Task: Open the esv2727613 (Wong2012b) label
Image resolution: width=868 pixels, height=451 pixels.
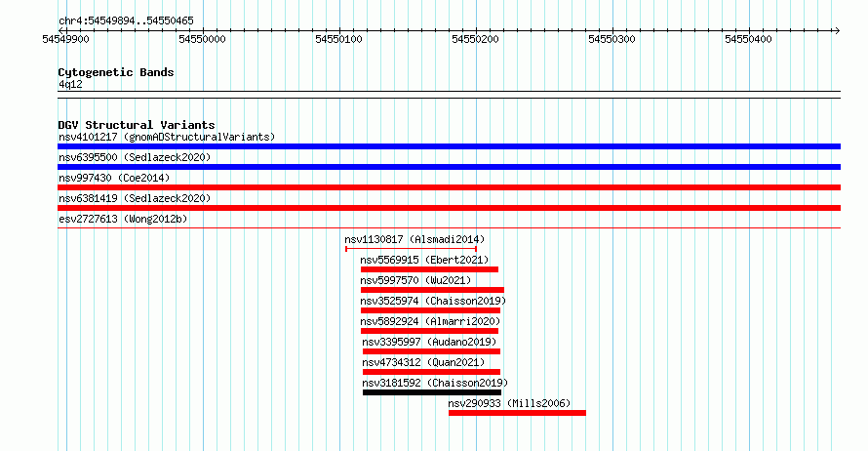Action: pyautogui.click(x=123, y=219)
